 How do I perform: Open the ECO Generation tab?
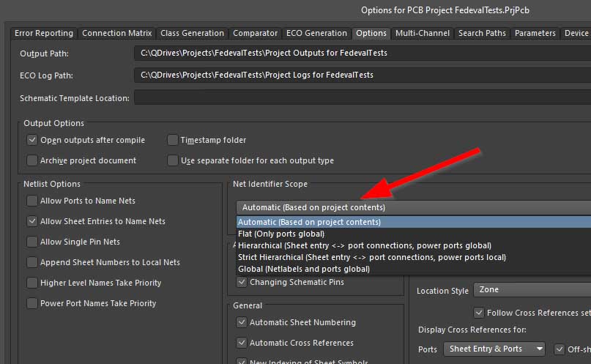click(317, 33)
